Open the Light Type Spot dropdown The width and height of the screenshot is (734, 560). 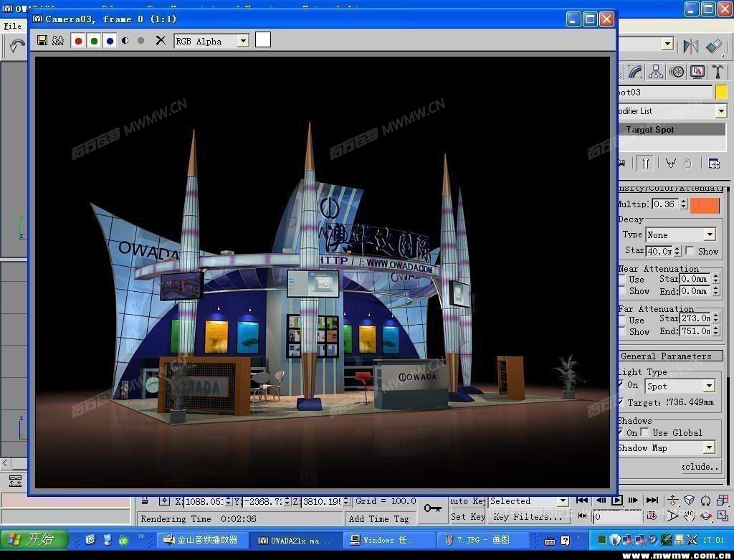(709, 386)
